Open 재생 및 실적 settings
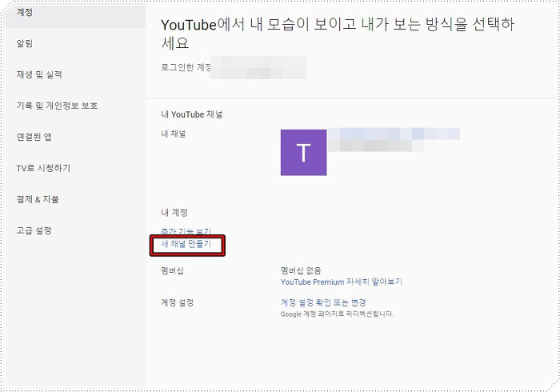Viewport: 560px width, 392px height. pyautogui.click(x=39, y=74)
